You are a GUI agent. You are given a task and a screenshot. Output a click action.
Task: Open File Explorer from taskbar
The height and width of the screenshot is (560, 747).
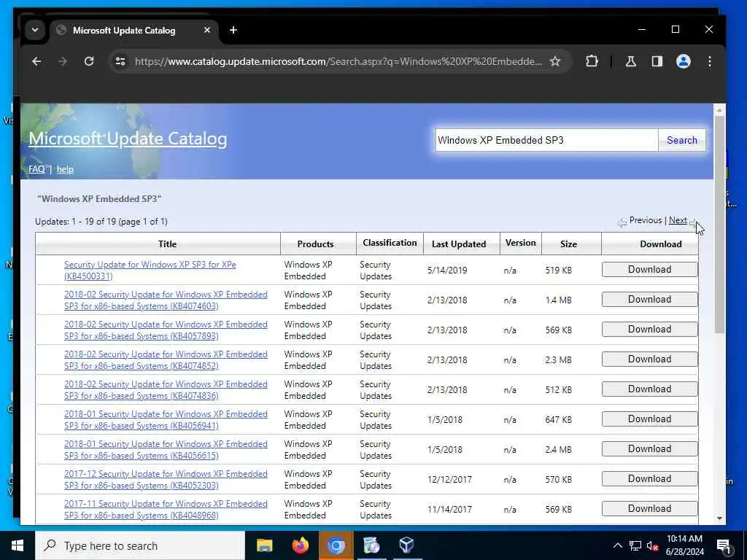click(264, 545)
